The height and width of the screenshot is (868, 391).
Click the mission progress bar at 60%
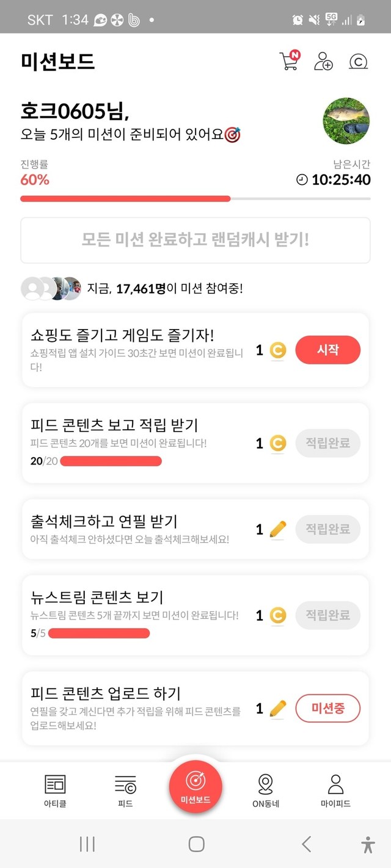(195, 198)
